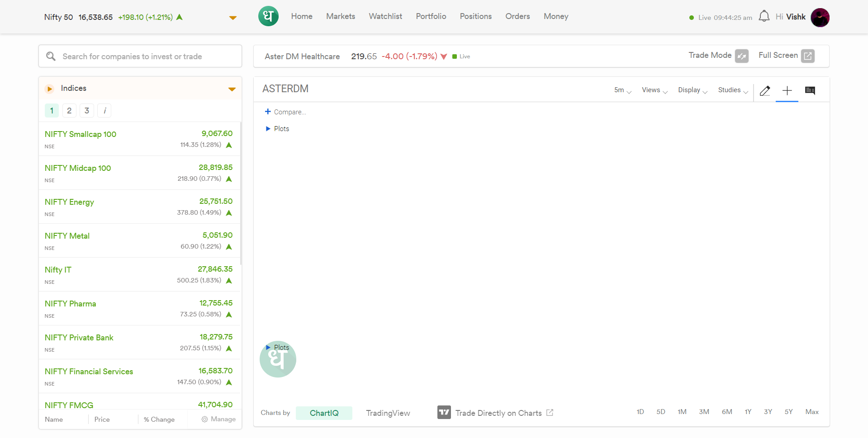Click the search magnifier icon
Image resolution: width=868 pixels, height=438 pixels.
[51, 56]
